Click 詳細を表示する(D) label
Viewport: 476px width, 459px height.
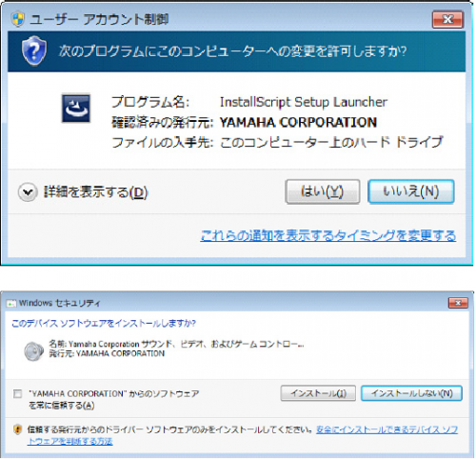tap(96, 192)
